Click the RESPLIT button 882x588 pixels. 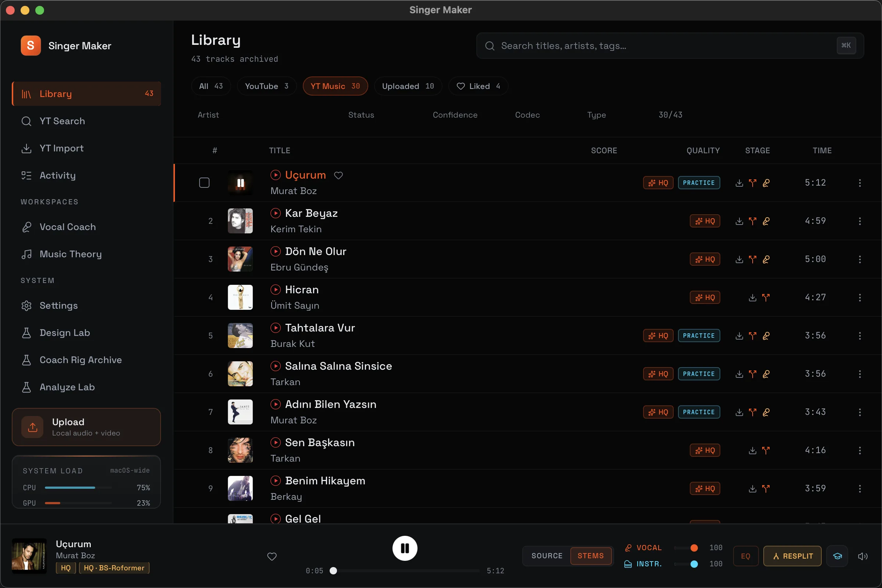[x=792, y=556]
